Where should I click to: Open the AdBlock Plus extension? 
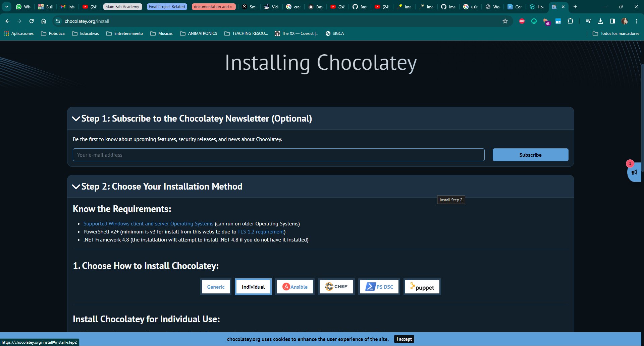pos(522,21)
